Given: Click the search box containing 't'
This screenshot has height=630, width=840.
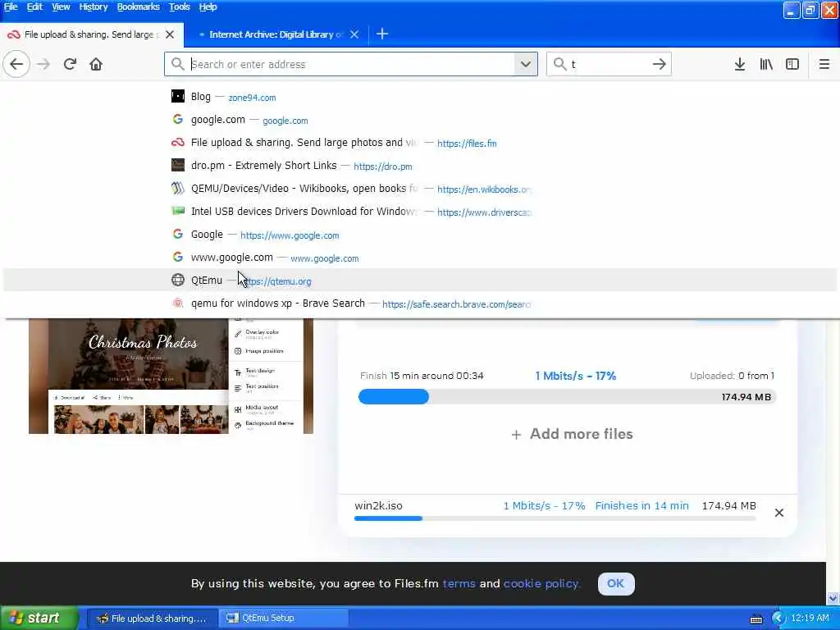Looking at the screenshot, I should [x=609, y=64].
